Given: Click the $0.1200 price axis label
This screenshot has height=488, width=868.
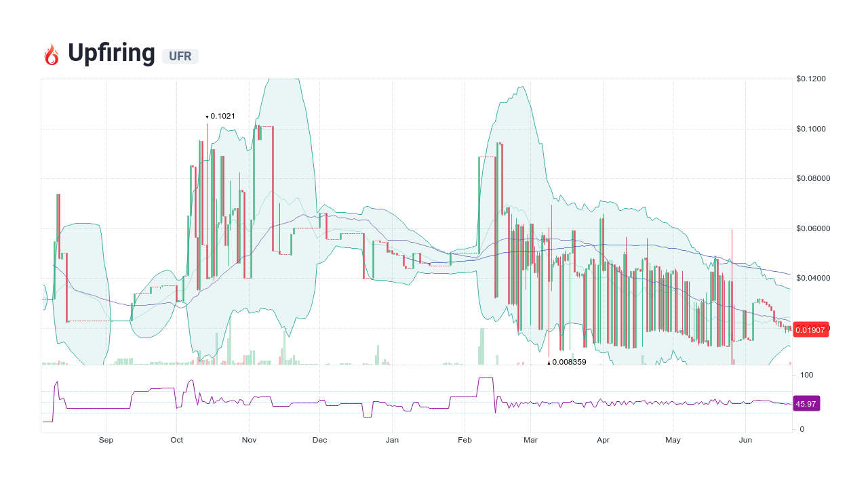Looking at the screenshot, I should click(811, 79).
